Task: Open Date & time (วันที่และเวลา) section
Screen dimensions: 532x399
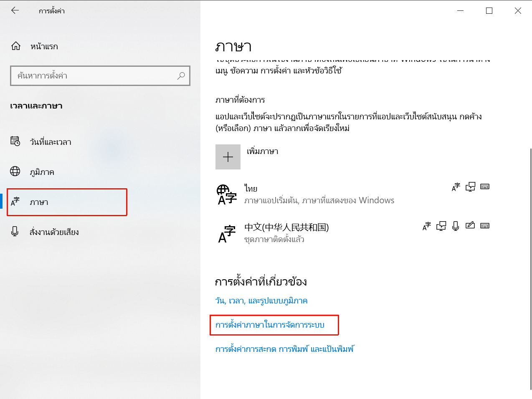Action: [50, 142]
